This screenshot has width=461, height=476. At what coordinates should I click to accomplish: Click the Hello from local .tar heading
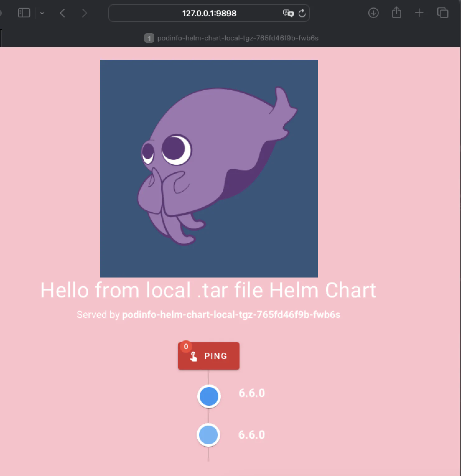tap(208, 290)
